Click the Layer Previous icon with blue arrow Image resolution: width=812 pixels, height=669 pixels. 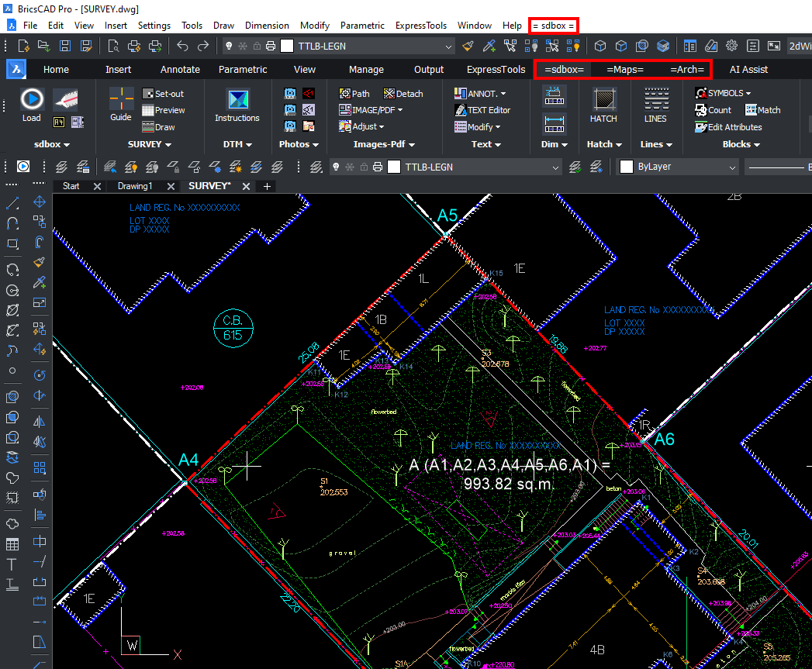tap(110, 167)
